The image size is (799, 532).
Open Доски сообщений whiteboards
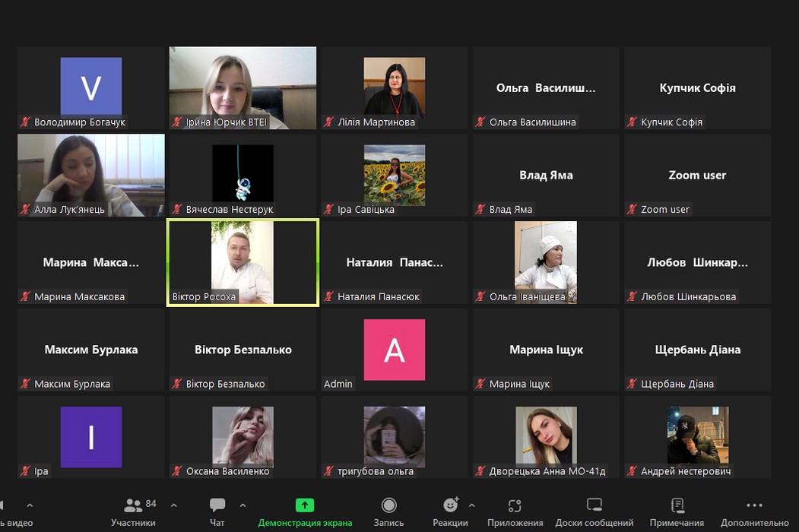(594, 511)
